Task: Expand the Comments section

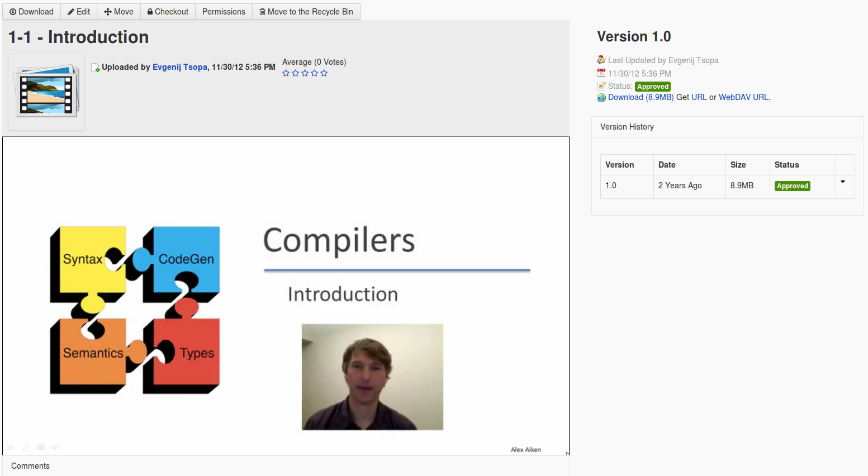Action: pyautogui.click(x=30, y=466)
